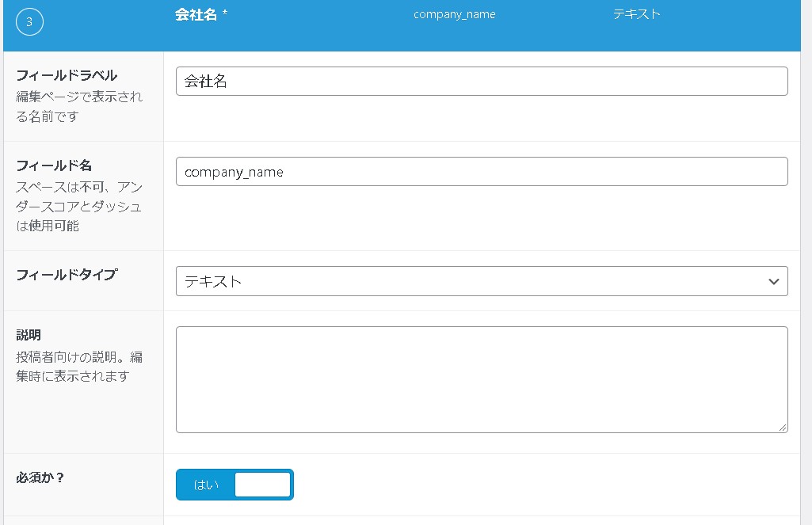Viewport: 812px width, 525px height.
Task: Click the circled number 3 order icon
Action: click(29, 22)
